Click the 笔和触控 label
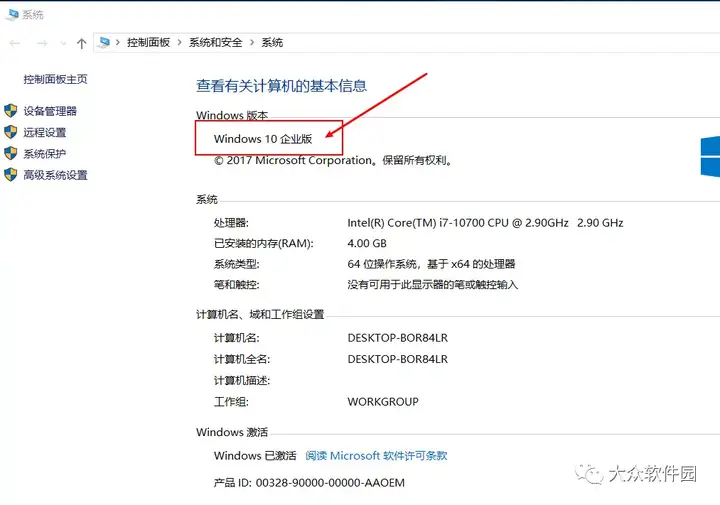Image resolution: width=720 pixels, height=505 pixels. click(x=236, y=285)
